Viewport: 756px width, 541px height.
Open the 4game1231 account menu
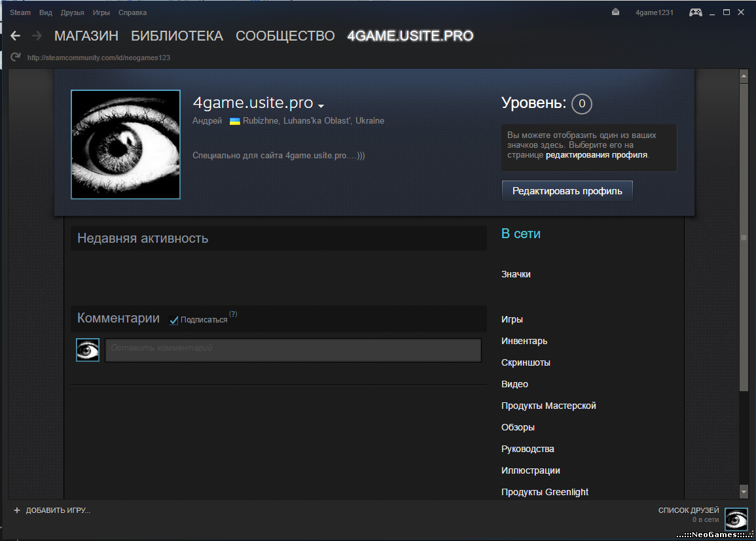click(655, 12)
